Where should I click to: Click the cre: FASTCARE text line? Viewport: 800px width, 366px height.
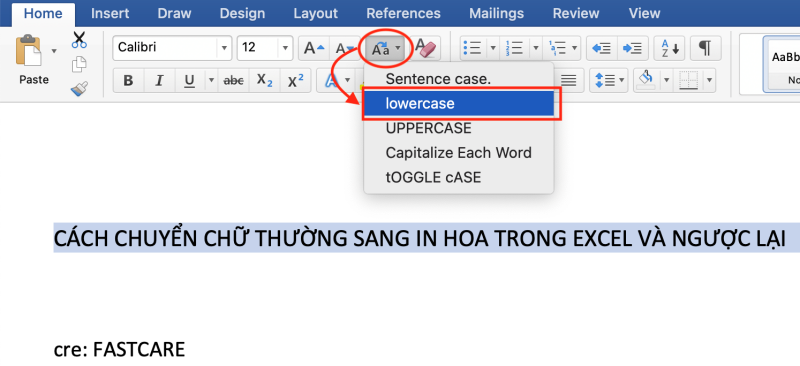(119, 350)
